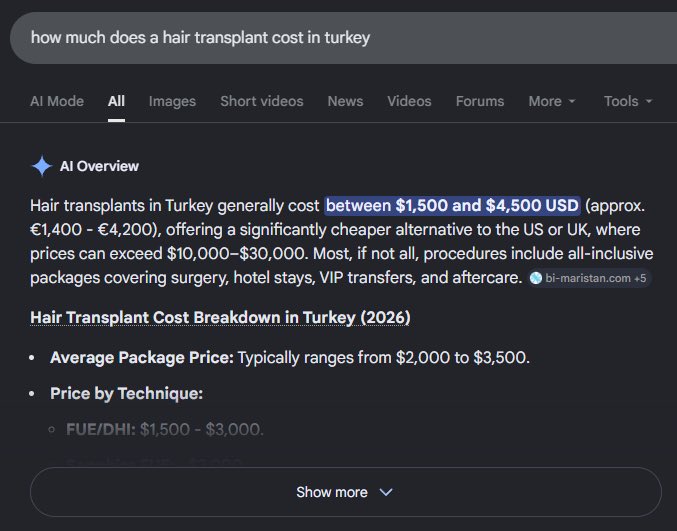This screenshot has width=677, height=531.
Task: Open 'Hair Transplant Cost Breakdown in Turkey (2026)' link
Action: (x=220, y=317)
